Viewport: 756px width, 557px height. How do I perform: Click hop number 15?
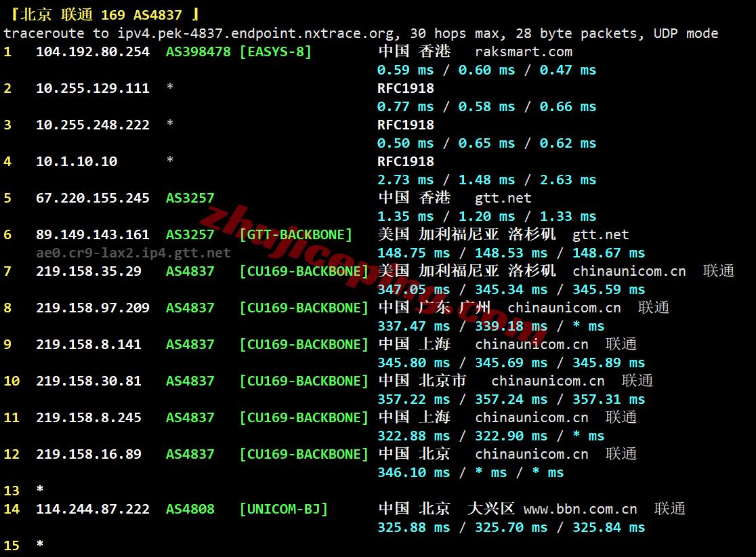click(x=12, y=546)
